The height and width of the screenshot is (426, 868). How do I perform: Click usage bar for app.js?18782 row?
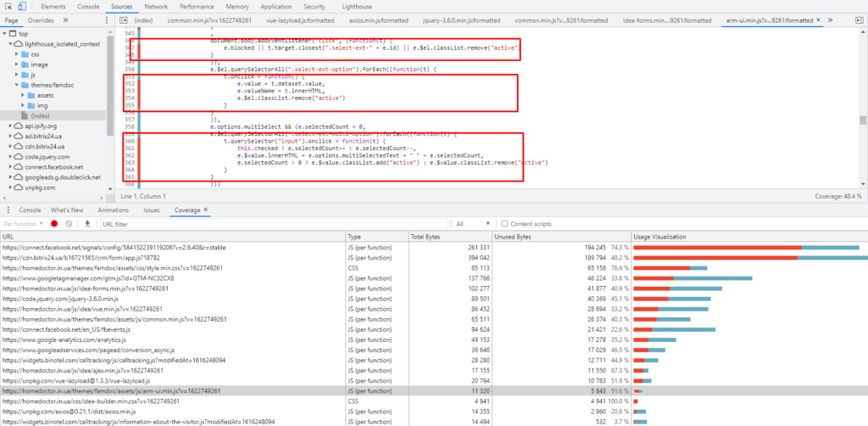click(x=751, y=258)
